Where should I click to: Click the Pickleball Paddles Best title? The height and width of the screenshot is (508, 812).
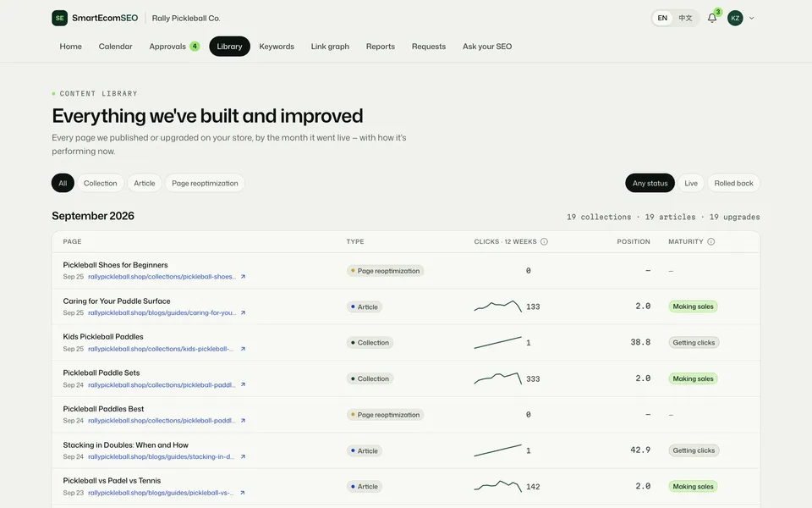pos(103,409)
